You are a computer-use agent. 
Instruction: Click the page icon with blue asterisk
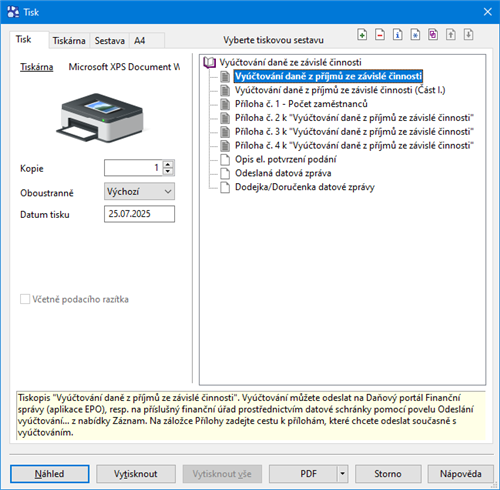click(x=415, y=35)
